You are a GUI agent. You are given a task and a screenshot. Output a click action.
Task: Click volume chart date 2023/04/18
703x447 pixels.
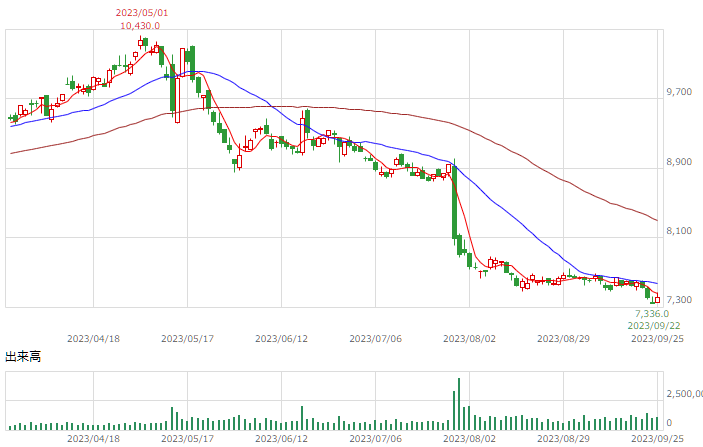[x=94, y=438]
